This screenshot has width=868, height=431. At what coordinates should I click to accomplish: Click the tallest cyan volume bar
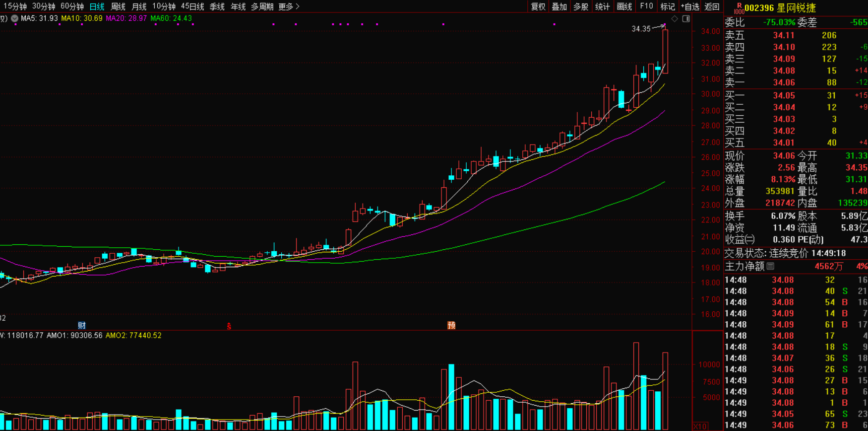click(x=451, y=397)
